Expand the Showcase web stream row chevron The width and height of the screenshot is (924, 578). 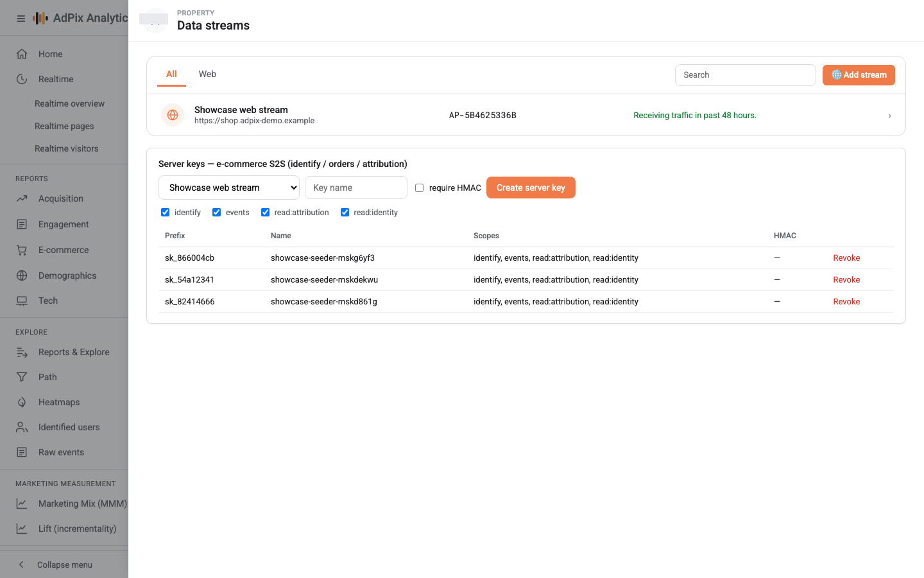click(889, 116)
